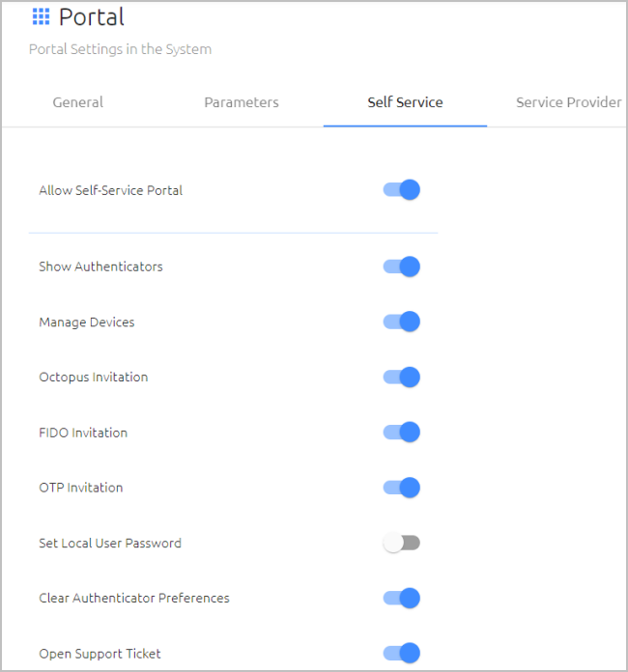Screen dimensions: 628x672
Task: Turn off the FIDO Invitation switch
Action: pyautogui.click(x=402, y=432)
